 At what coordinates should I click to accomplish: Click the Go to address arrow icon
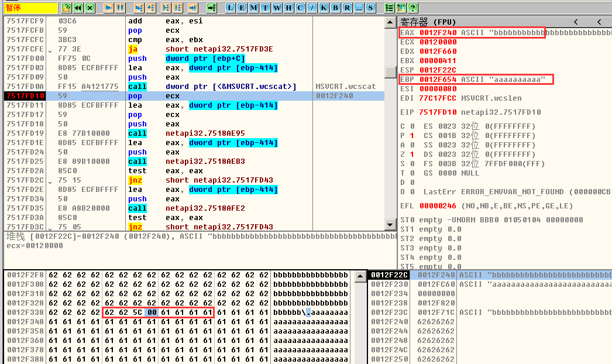click(211, 8)
